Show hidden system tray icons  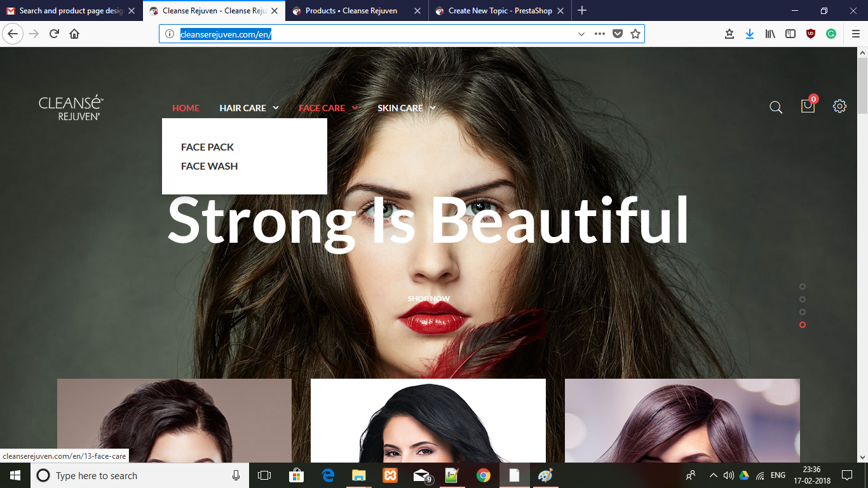[x=713, y=475]
